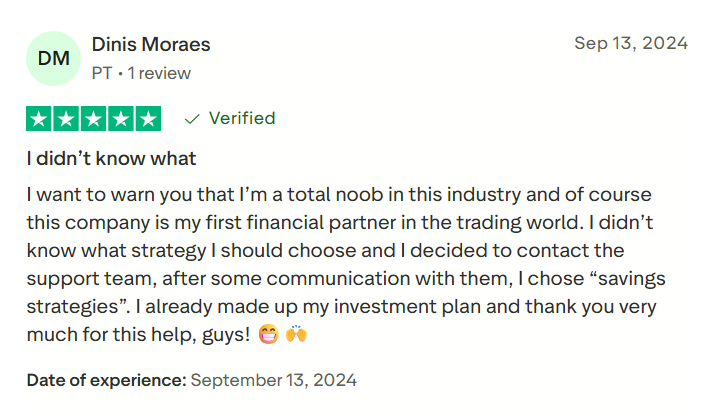Click the September 13, 2024 experience date
Screen dimensions: 728x419
(x=273, y=380)
